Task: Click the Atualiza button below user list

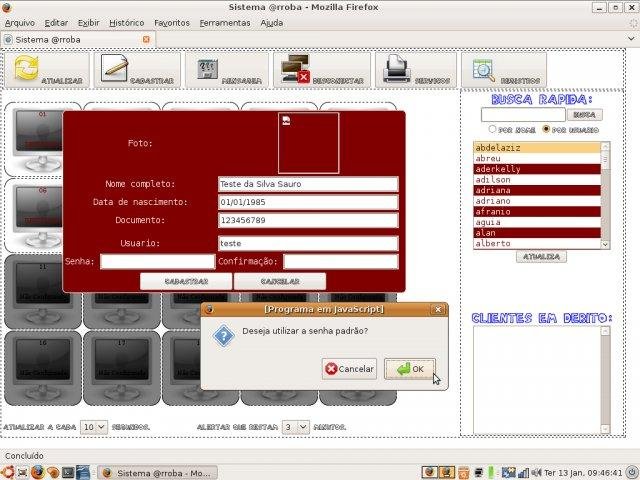Action: pos(541,257)
